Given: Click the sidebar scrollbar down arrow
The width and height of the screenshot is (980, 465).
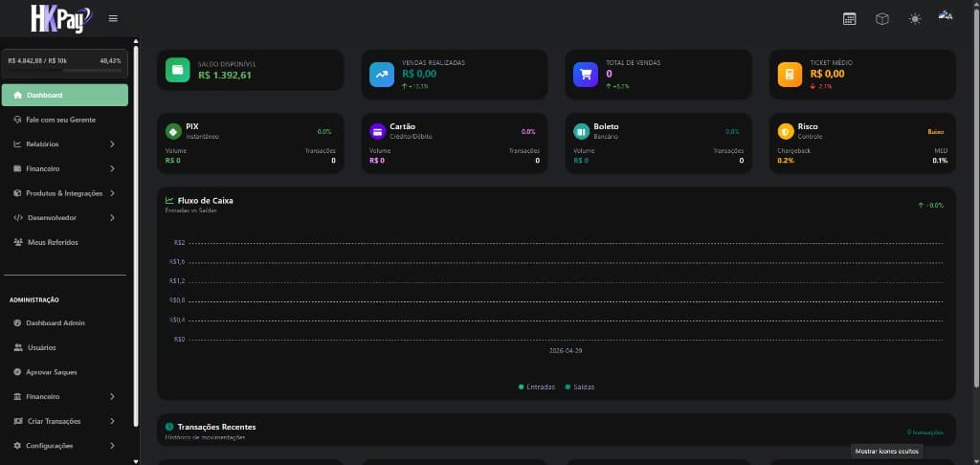Looking at the screenshot, I should coord(136,461).
